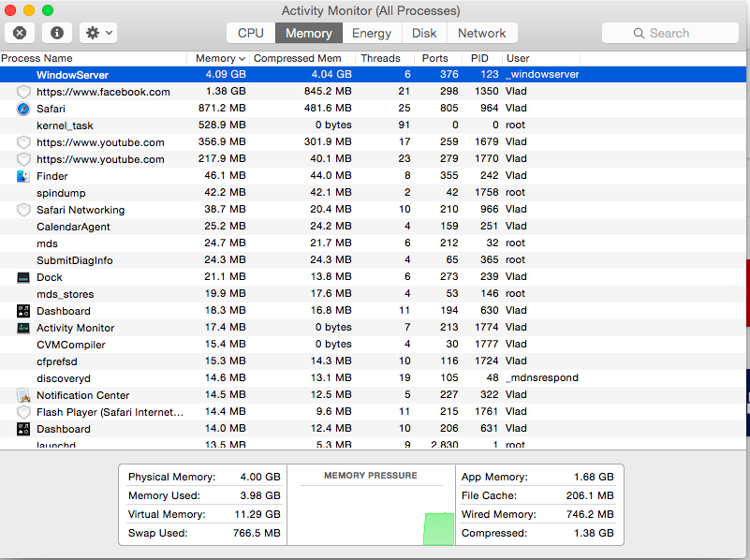The image size is (750, 560).
Task: Open the Network tab
Action: tap(481, 33)
